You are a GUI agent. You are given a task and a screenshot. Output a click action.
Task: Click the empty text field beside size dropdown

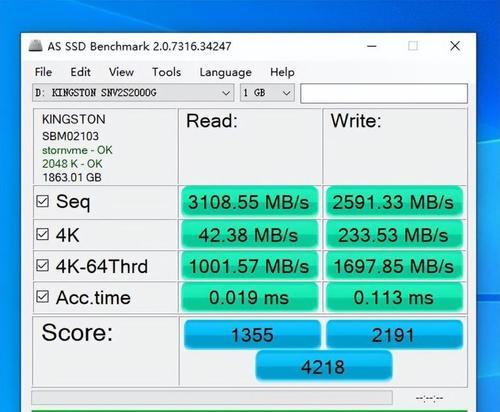click(x=384, y=93)
